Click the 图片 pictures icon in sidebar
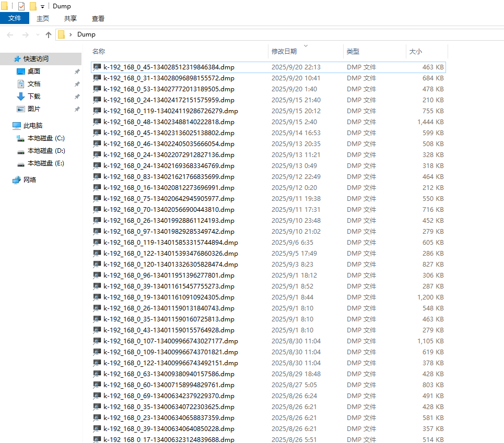Screen dimensions: 504x443 (21, 109)
